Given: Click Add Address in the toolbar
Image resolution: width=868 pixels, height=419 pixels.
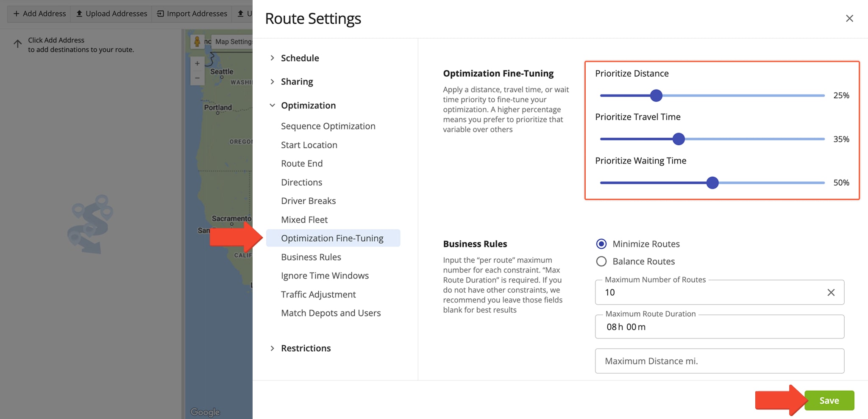Looking at the screenshot, I should click(x=39, y=14).
